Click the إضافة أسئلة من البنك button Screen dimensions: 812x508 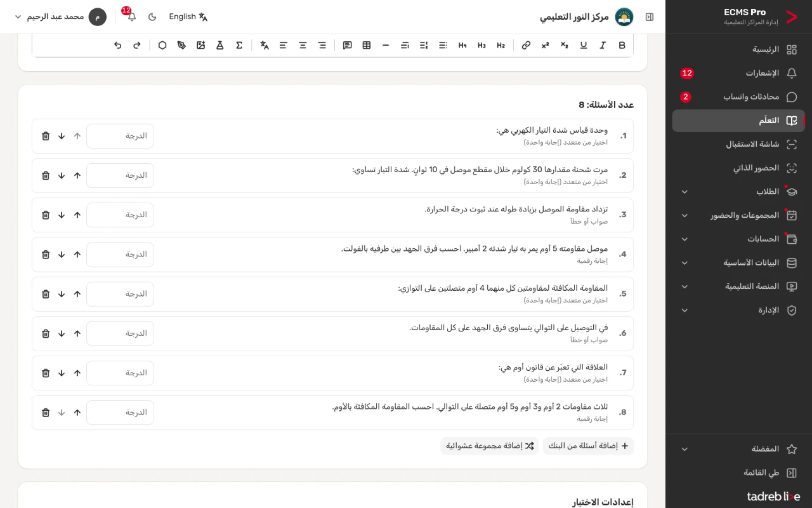(588, 446)
